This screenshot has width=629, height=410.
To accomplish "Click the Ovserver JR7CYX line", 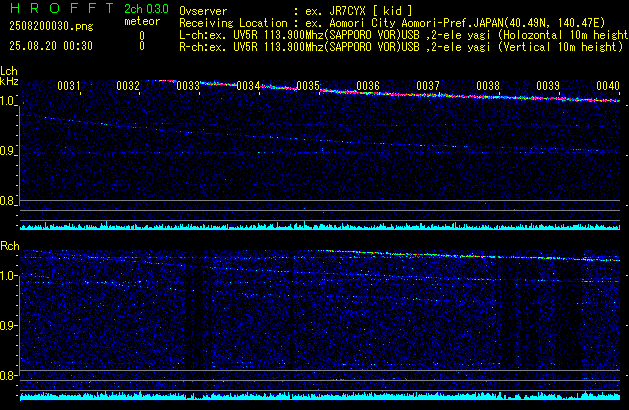I will [x=296, y=11].
